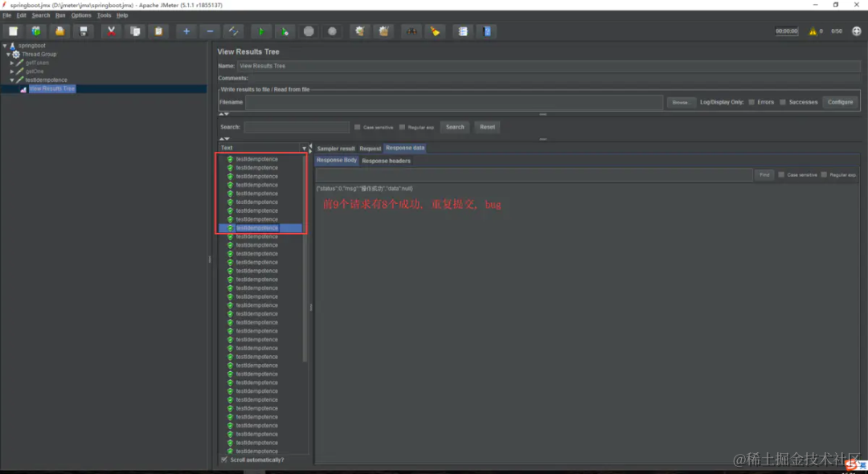
Task: Enable Case sensitive beside Find button
Action: coord(781,175)
